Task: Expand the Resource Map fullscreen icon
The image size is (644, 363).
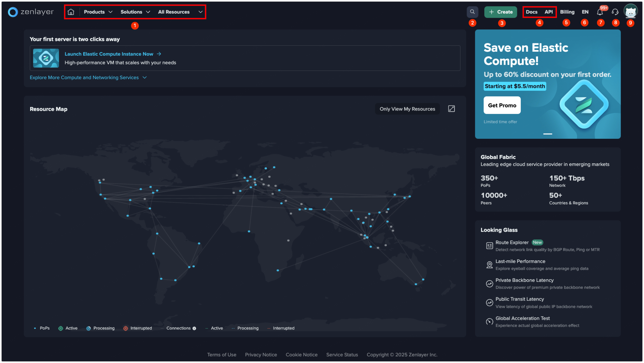Action: 451,109
